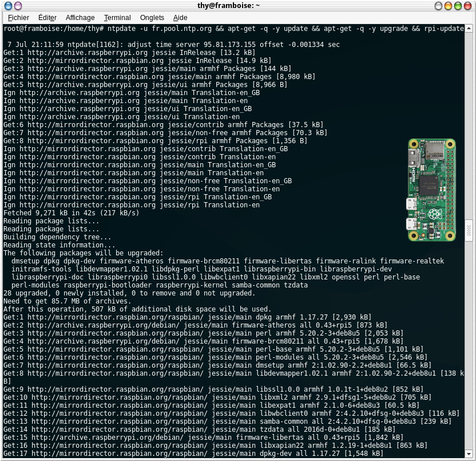Click scrollbar track above the thumb
Screen dimensions: 476x461
click(x=470, y=115)
